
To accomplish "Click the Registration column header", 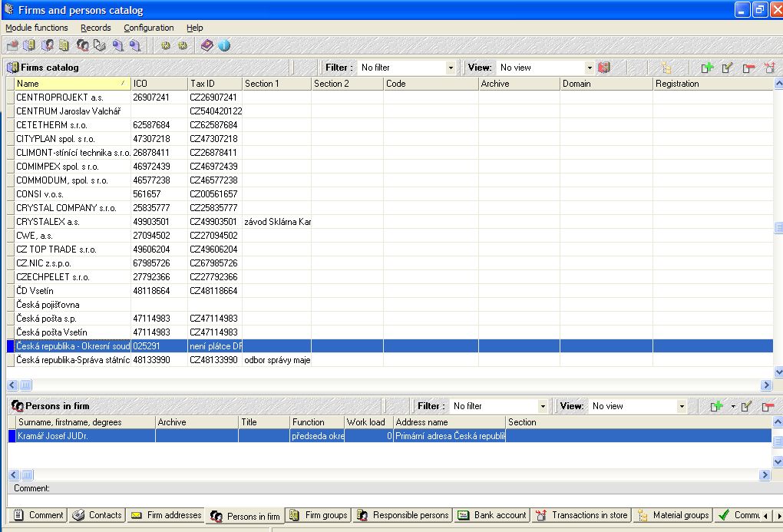I will pyautogui.click(x=712, y=84).
